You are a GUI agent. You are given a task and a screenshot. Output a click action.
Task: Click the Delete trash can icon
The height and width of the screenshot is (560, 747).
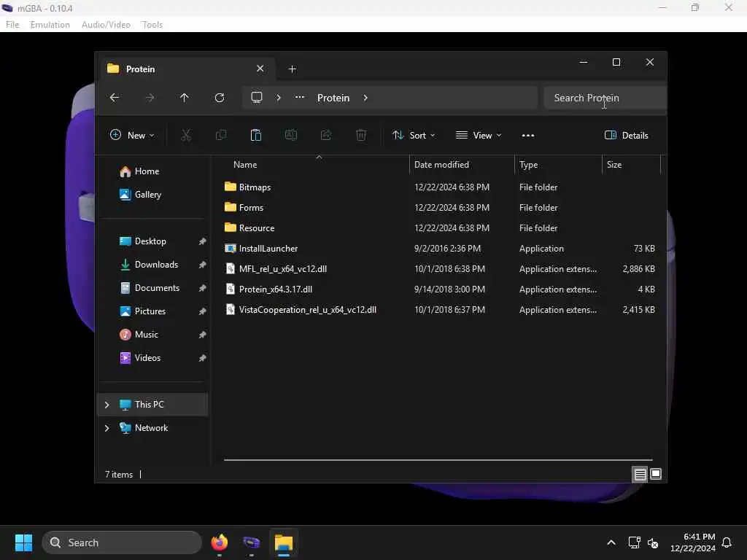(x=361, y=135)
